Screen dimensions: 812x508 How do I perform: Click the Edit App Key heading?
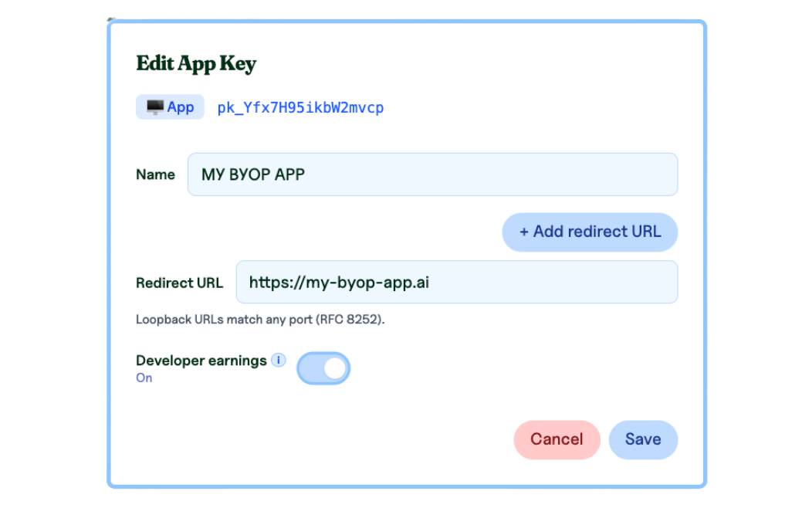coord(196,64)
